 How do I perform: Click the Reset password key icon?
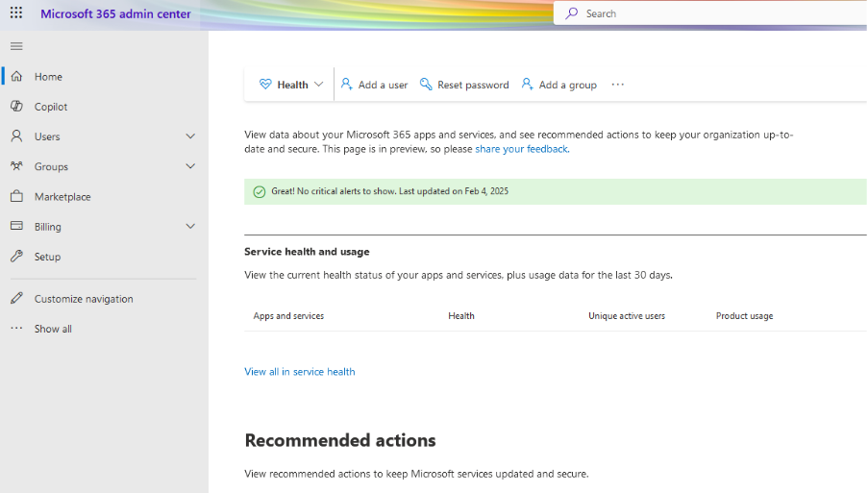click(426, 85)
